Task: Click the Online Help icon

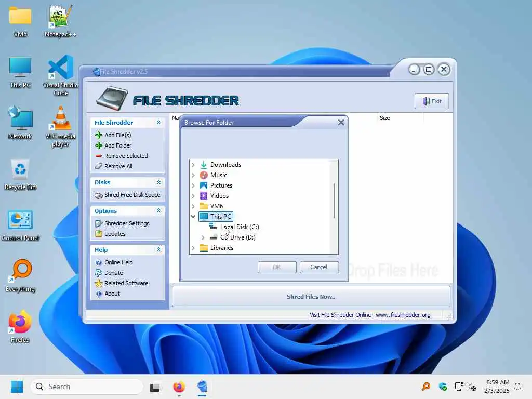Action: coord(99,262)
